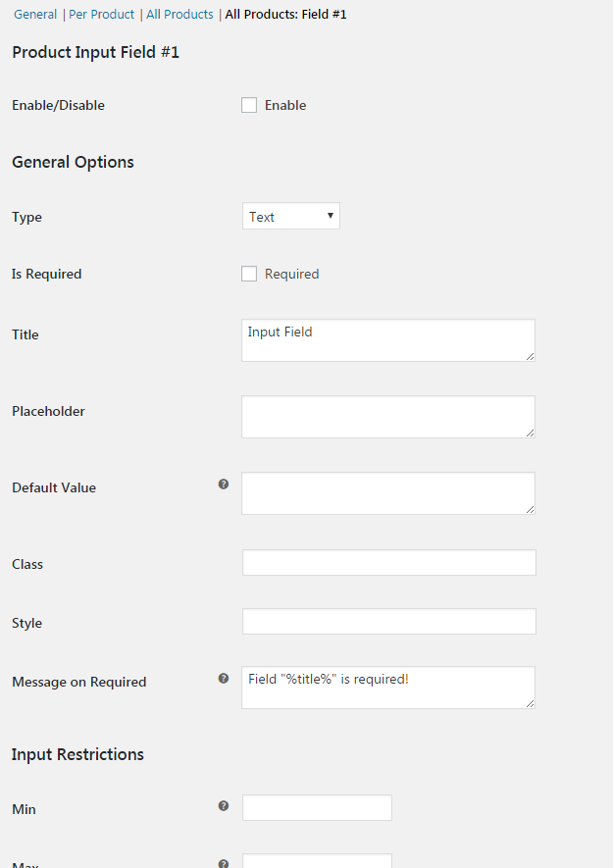The width and height of the screenshot is (613, 868).
Task: Click Message on Required text area
Action: (387, 688)
